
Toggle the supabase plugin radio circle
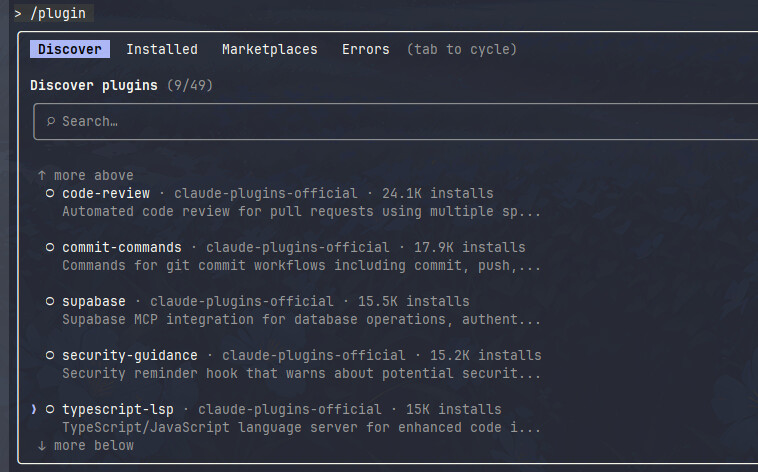click(x=50, y=301)
